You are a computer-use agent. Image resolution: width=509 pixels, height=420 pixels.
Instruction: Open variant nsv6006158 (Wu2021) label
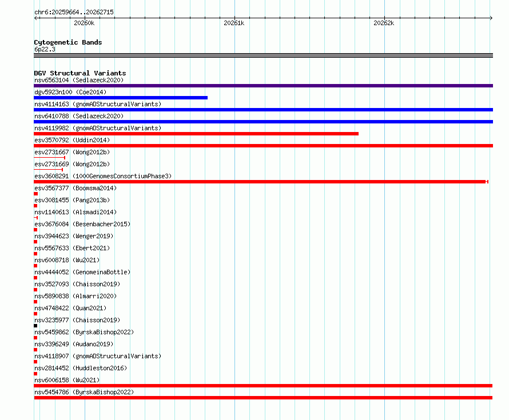point(67,380)
